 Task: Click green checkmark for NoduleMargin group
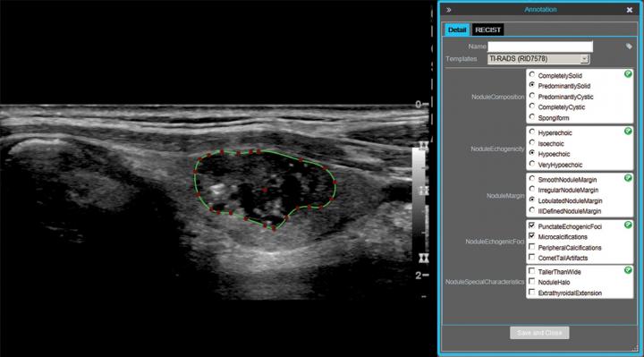[628, 178]
